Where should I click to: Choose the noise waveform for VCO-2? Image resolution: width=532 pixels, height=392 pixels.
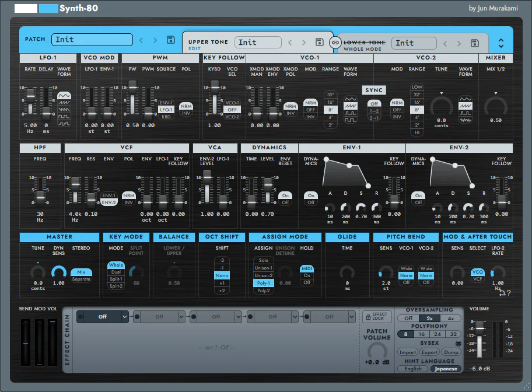(466, 120)
